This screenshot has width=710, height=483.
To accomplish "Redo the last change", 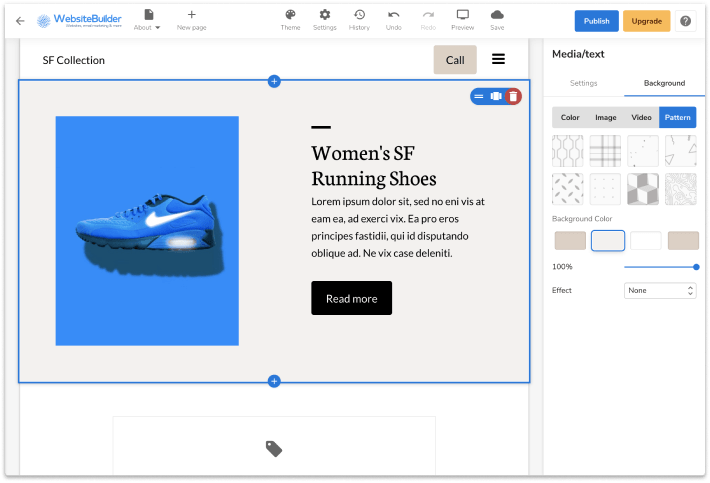I will [428, 20].
